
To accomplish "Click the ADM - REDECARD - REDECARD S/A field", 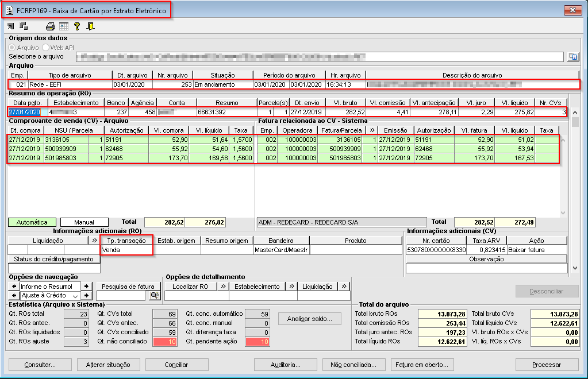I will pyautogui.click(x=341, y=222).
